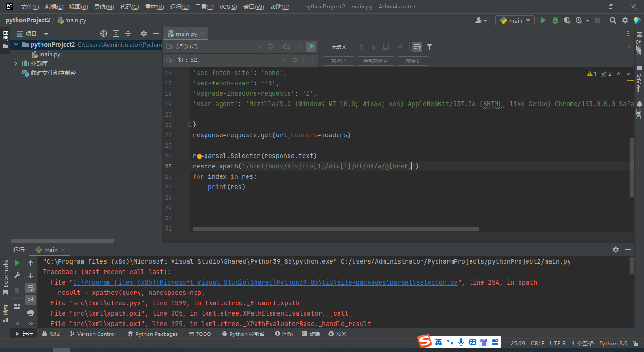
Task: Click the locate current file crosshair icon
Action: coord(104,34)
